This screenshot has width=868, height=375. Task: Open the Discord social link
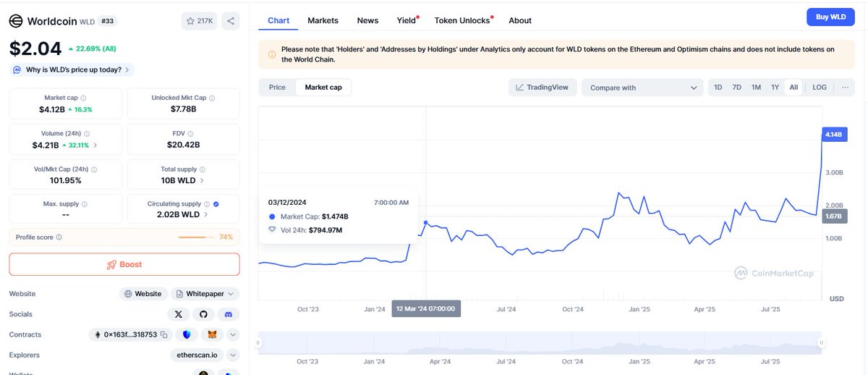click(229, 314)
